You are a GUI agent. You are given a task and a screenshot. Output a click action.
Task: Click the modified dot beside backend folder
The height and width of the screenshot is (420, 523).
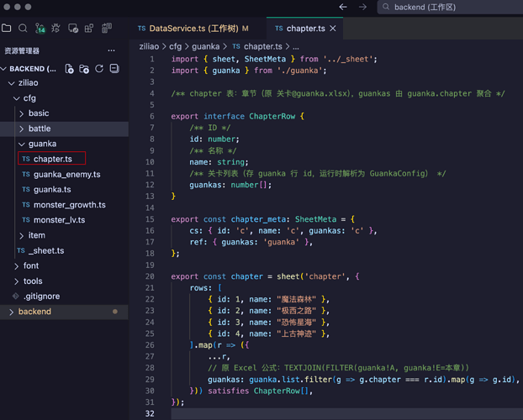(x=115, y=312)
